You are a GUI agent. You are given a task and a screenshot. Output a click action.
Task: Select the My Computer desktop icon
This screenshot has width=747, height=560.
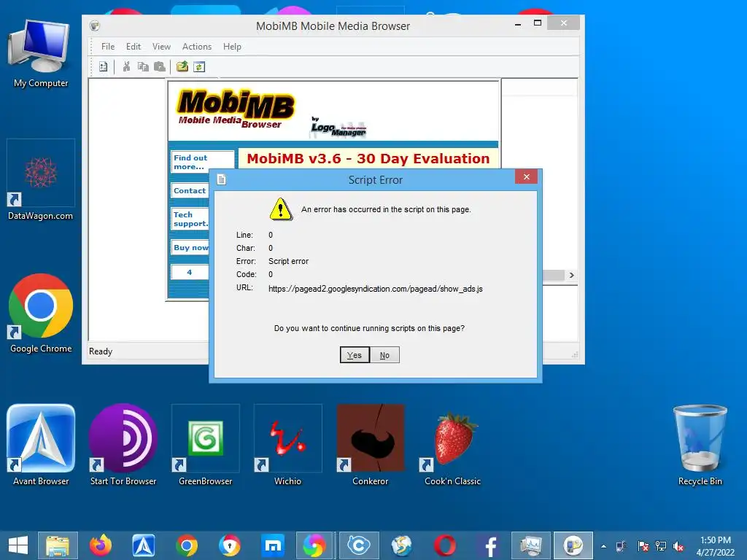point(41,53)
